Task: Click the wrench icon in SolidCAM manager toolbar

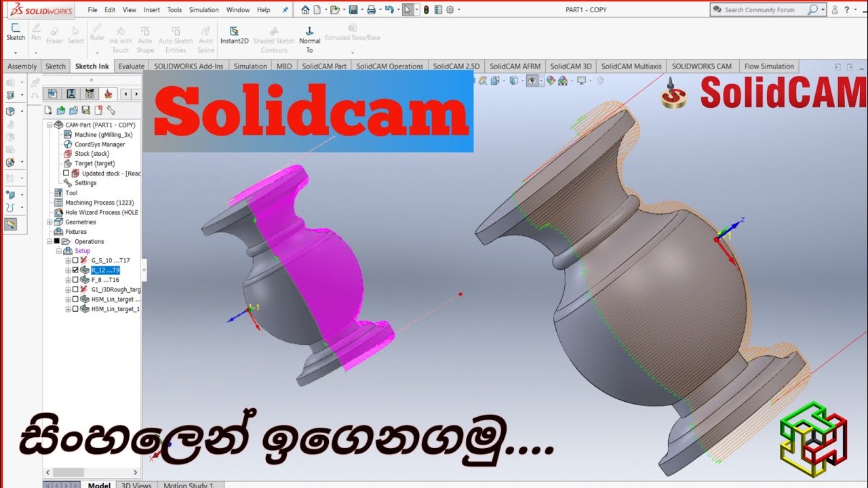Action: (111, 110)
